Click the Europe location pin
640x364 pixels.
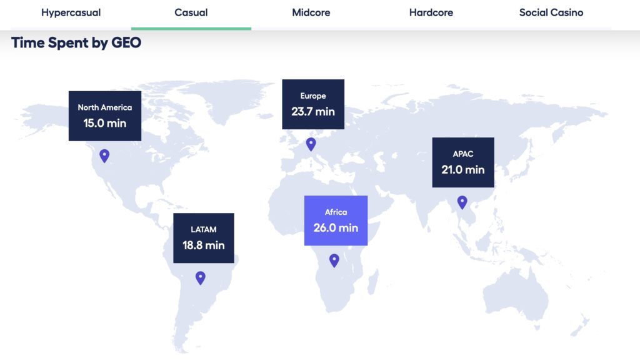(311, 144)
